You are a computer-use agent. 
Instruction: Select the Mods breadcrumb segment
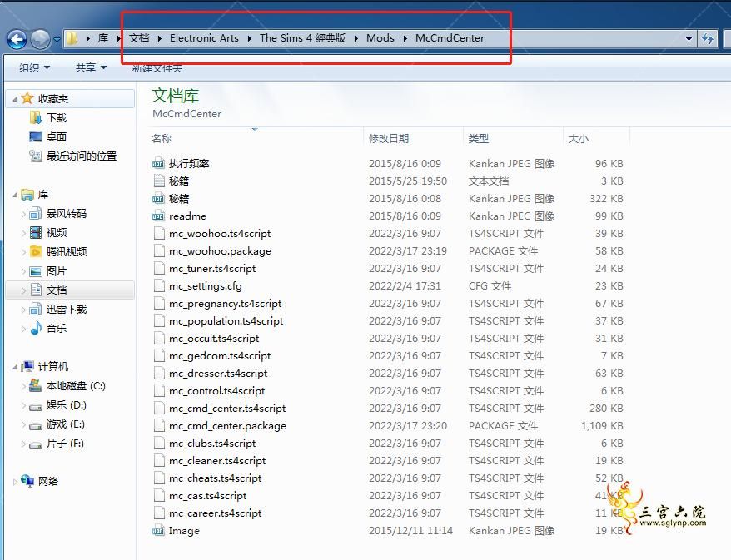pyautogui.click(x=380, y=38)
